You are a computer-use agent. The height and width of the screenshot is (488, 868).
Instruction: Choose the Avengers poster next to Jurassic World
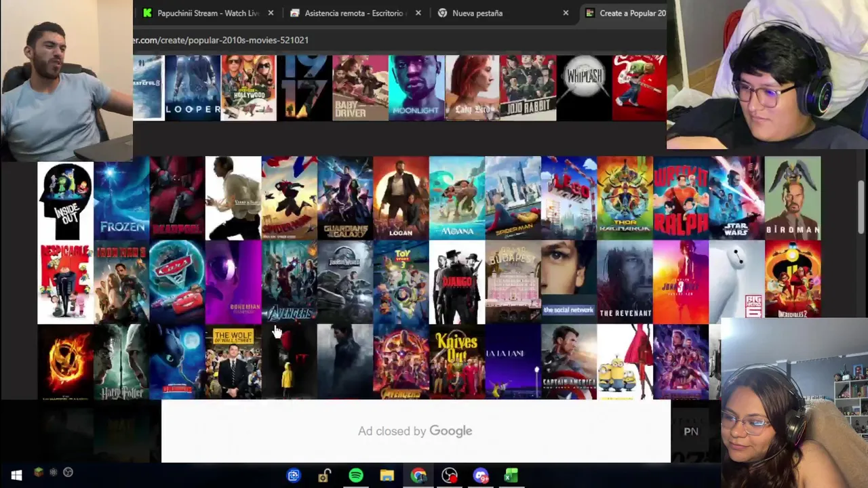pyautogui.click(x=289, y=282)
